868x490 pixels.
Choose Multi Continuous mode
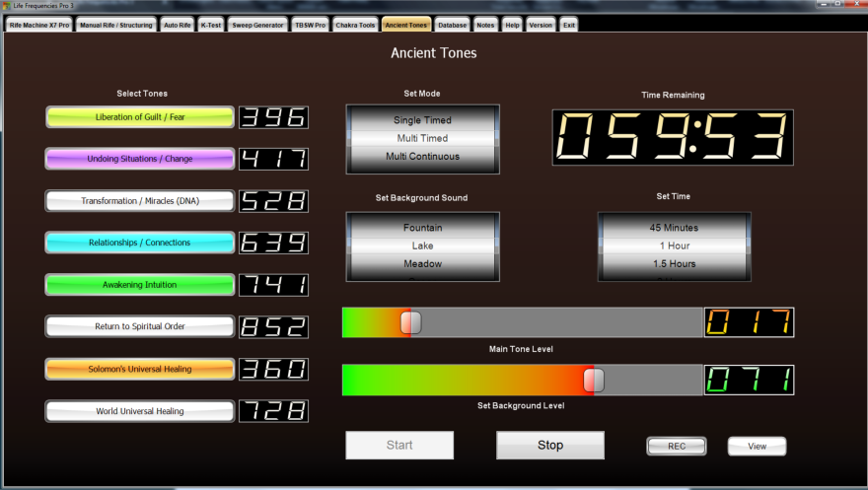[x=422, y=157]
